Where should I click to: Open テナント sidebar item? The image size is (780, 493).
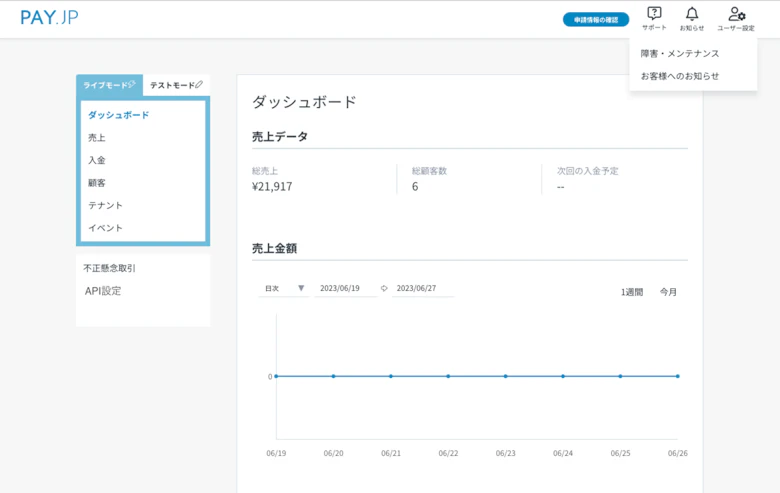click(x=105, y=205)
